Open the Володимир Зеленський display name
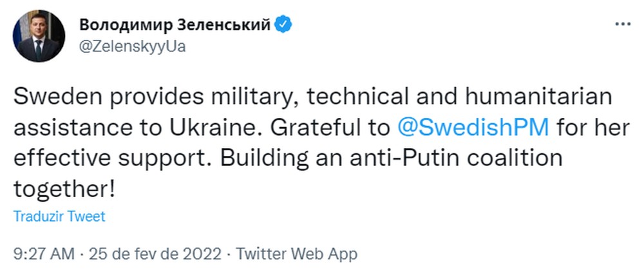The width and height of the screenshot is (644, 275). [x=175, y=24]
